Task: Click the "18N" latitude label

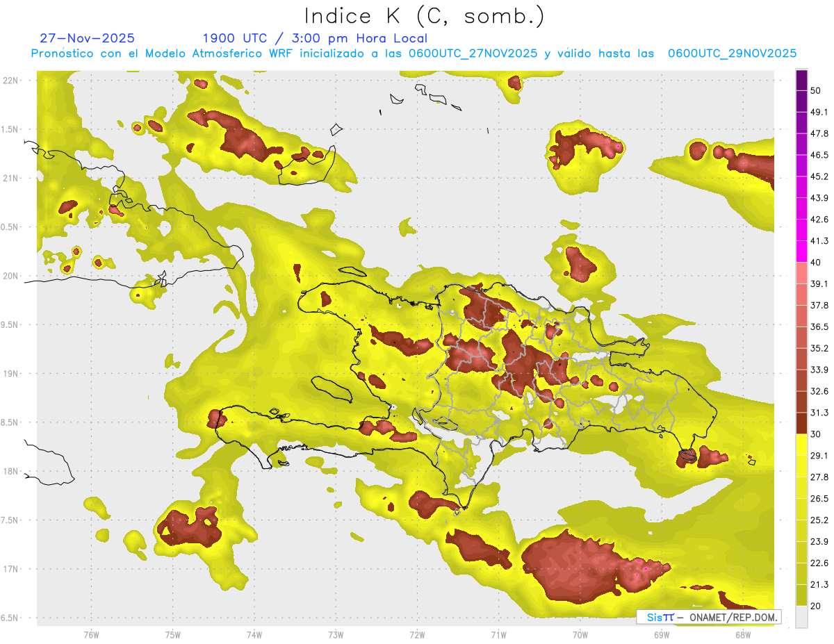Action: [x=10, y=472]
